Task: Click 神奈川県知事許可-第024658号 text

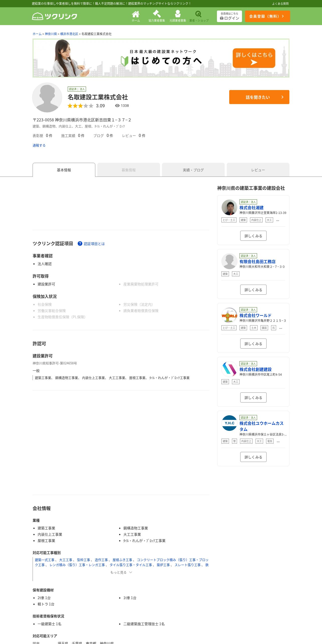Action: [x=55, y=363]
